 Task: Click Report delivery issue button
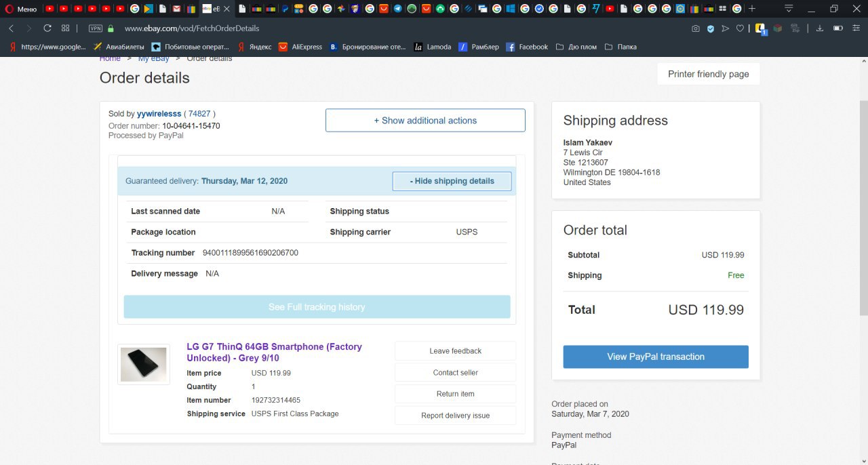point(455,416)
